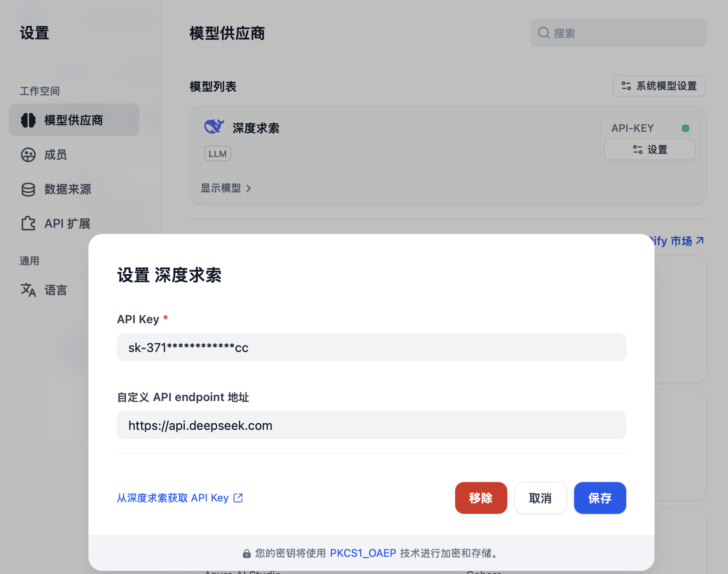Click the arrow icon beside Dify 市场
The image size is (728, 574).
(700, 241)
